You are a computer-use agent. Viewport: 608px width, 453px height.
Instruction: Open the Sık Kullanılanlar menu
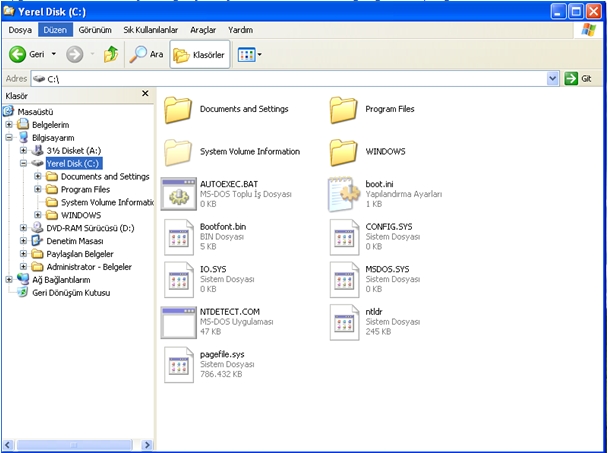[x=150, y=30]
